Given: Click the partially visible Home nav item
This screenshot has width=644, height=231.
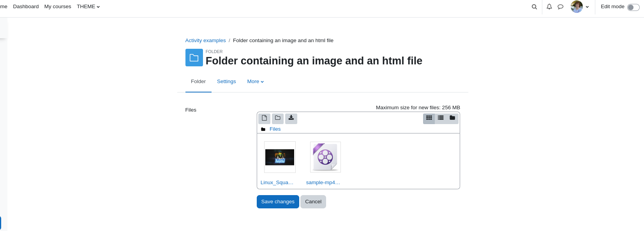Looking at the screenshot, I should click(x=4, y=7).
